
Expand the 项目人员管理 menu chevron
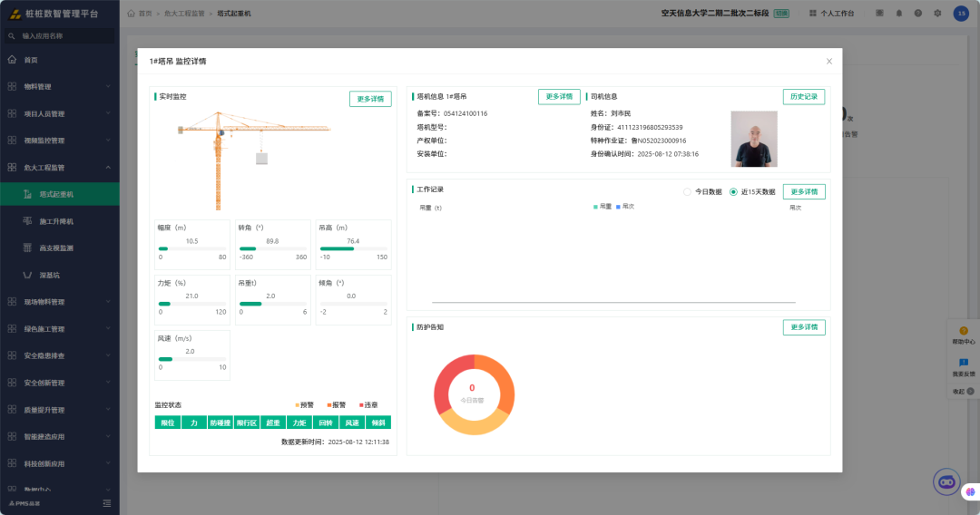108,113
